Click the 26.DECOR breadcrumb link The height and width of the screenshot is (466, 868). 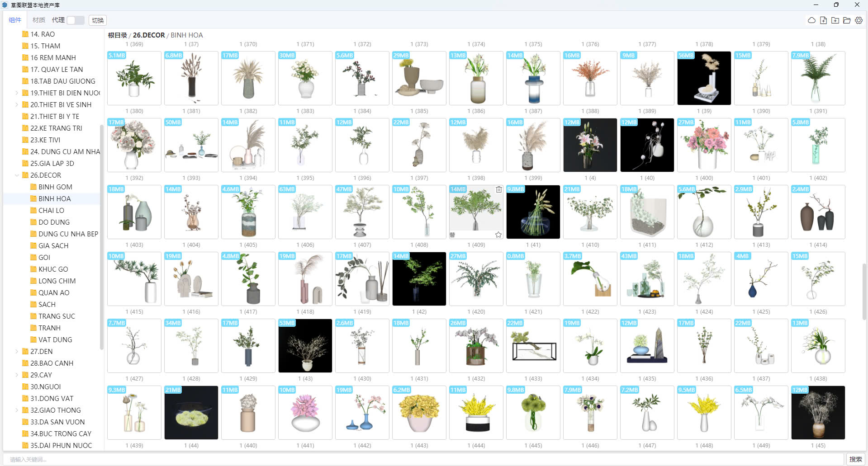coord(149,35)
